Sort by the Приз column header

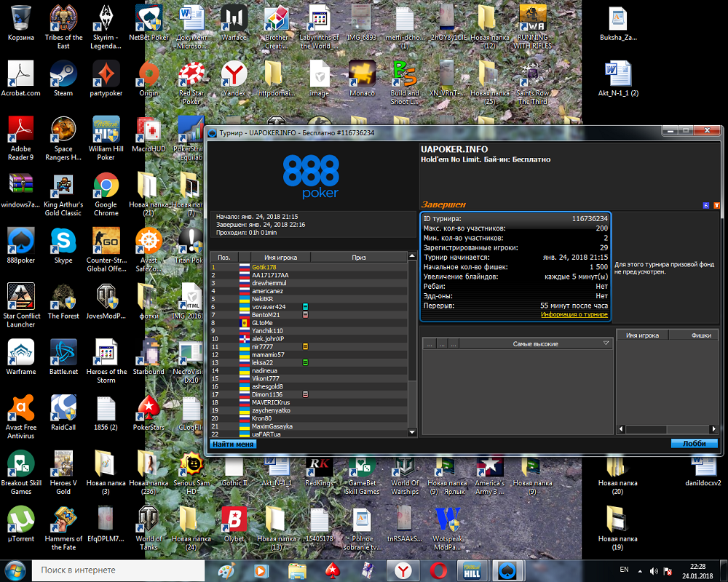tap(358, 257)
